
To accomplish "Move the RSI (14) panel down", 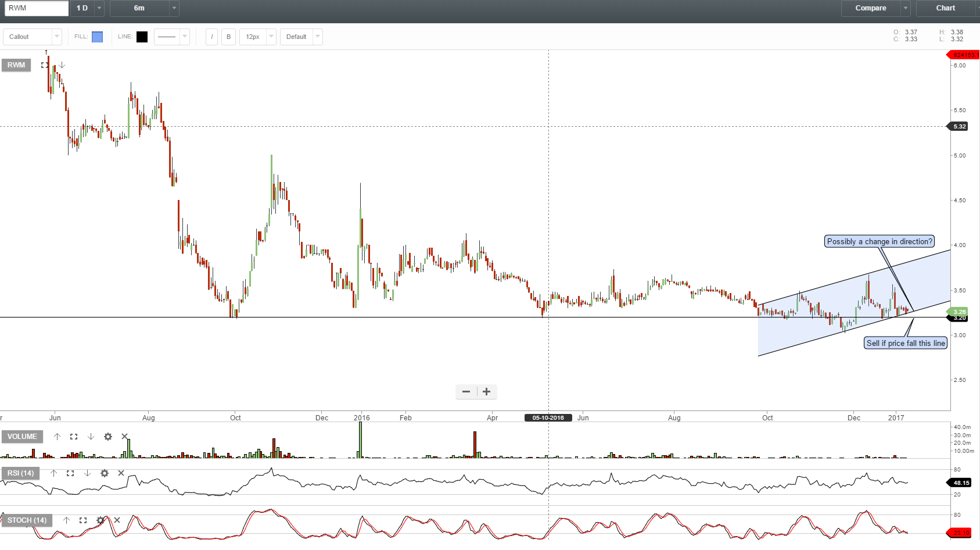I will coord(87,473).
